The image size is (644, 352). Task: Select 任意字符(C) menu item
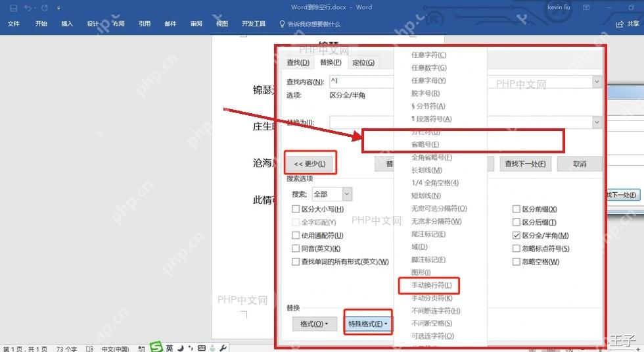[428, 55]
